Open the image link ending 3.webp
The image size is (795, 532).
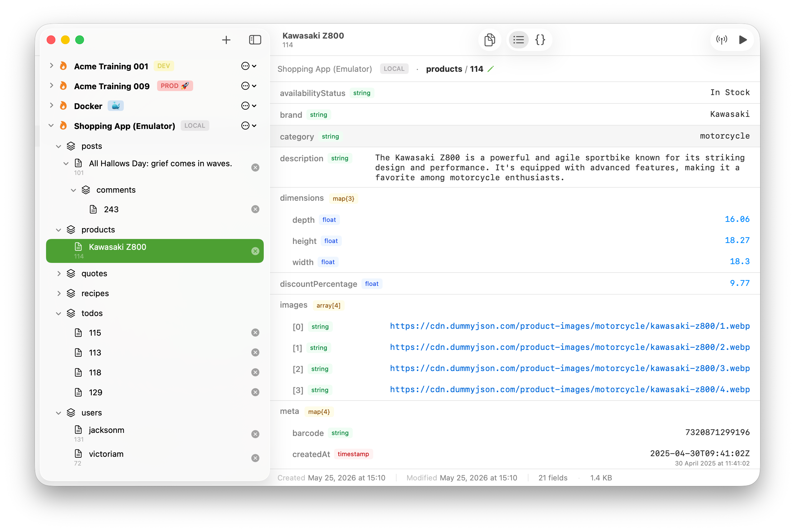pyautogui.click(x=570, y=369)
